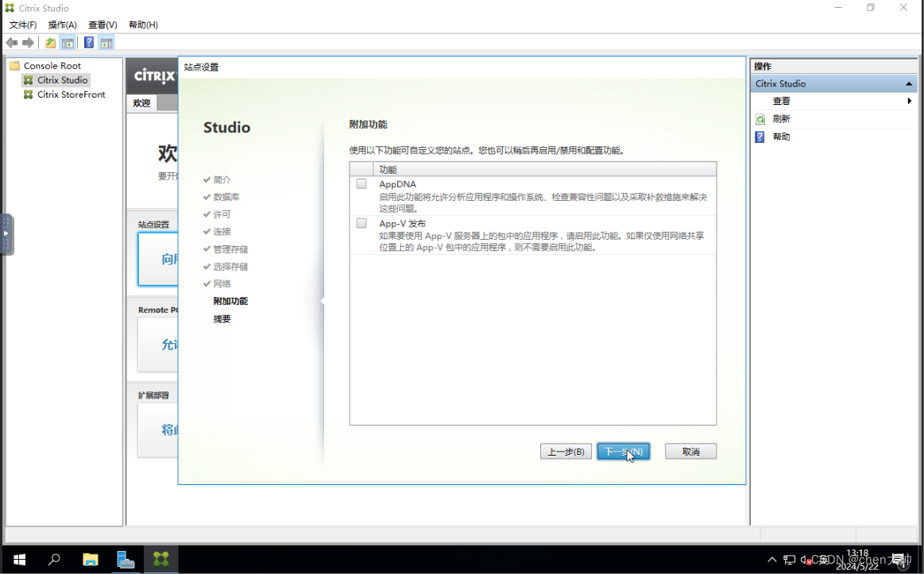Switch to the 欢迎 tab

[141, 103]
